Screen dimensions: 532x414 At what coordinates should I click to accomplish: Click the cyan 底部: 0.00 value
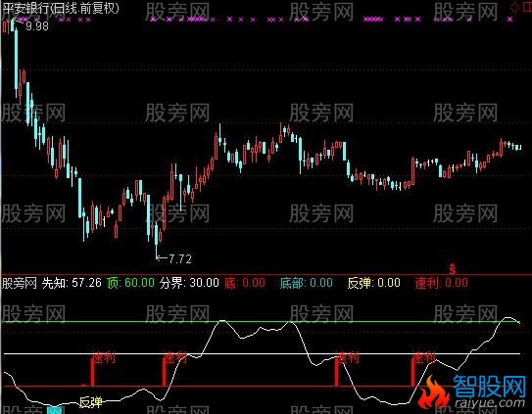[307, 283]
